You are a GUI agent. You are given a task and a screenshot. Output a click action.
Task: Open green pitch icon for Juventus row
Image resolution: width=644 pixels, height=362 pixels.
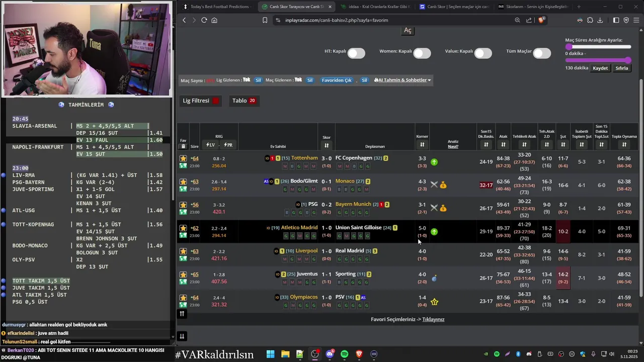click(183, 282)
